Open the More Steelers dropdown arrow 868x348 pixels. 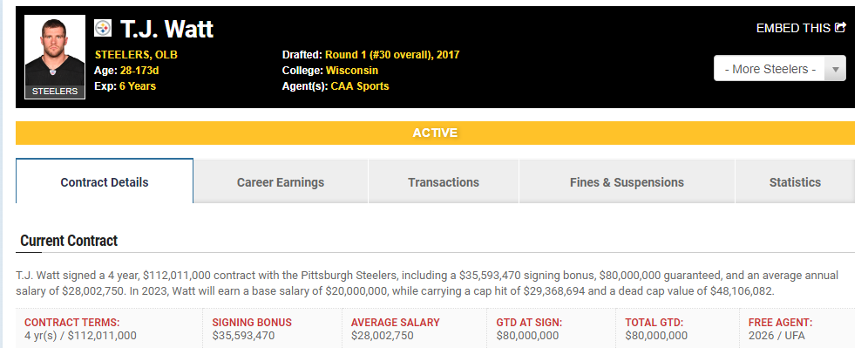point(836,69)
